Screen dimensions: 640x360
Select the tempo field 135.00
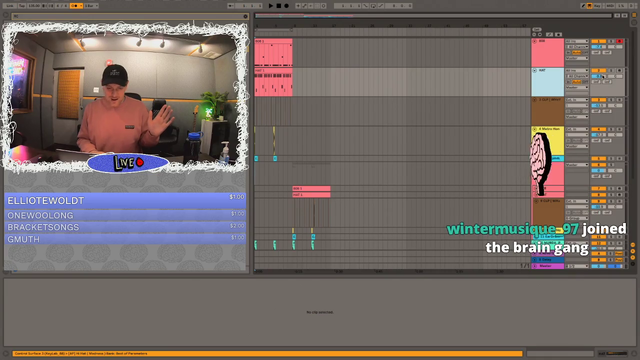click(34, 6)
